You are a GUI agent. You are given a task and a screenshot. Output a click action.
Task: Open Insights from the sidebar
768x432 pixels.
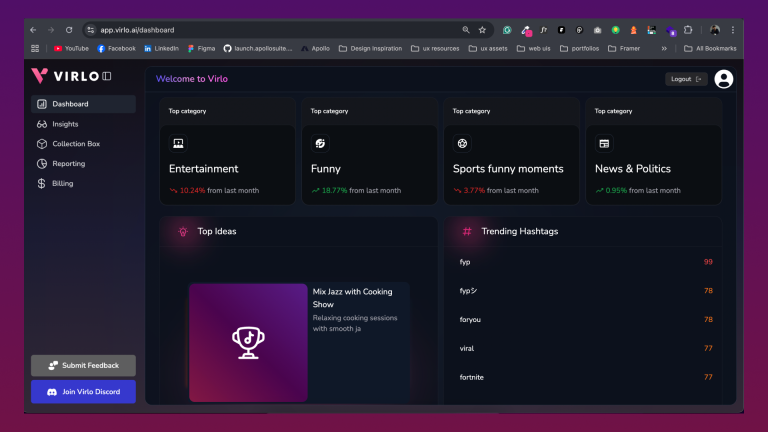[65, 124]
